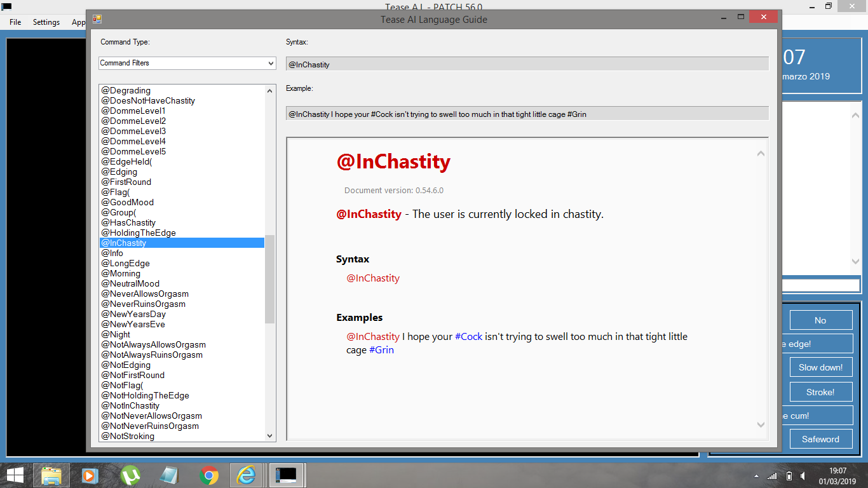
Task: Open File Explorer from the taskbar
Action: click(x=51, y=475)
